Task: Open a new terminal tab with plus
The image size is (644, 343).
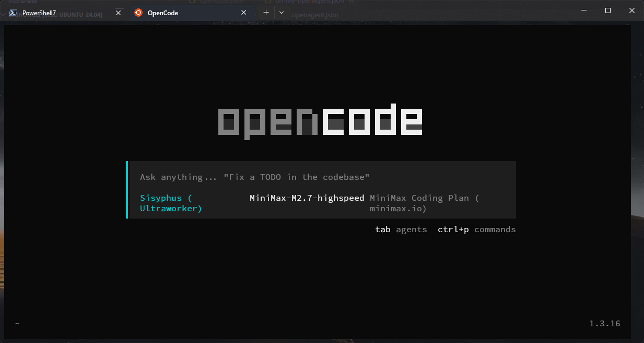Action: (266, 12)
